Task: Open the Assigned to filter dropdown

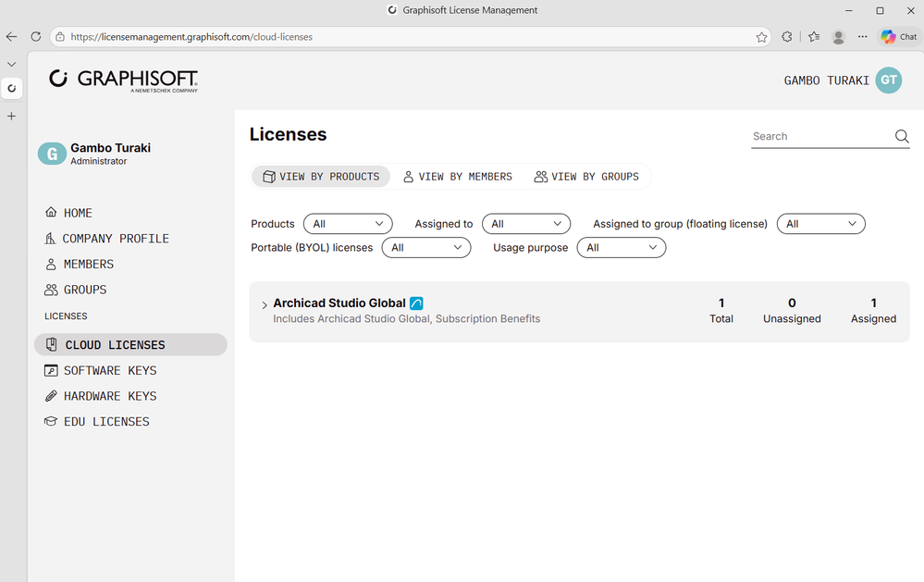Action: pos(526,224)
